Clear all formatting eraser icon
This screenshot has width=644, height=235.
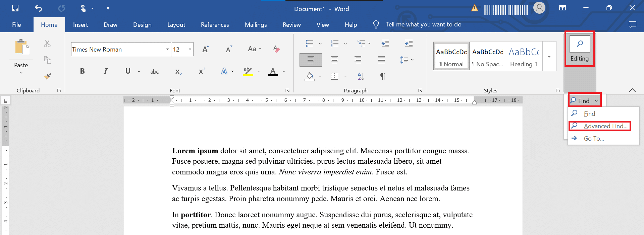click(276, 49)
